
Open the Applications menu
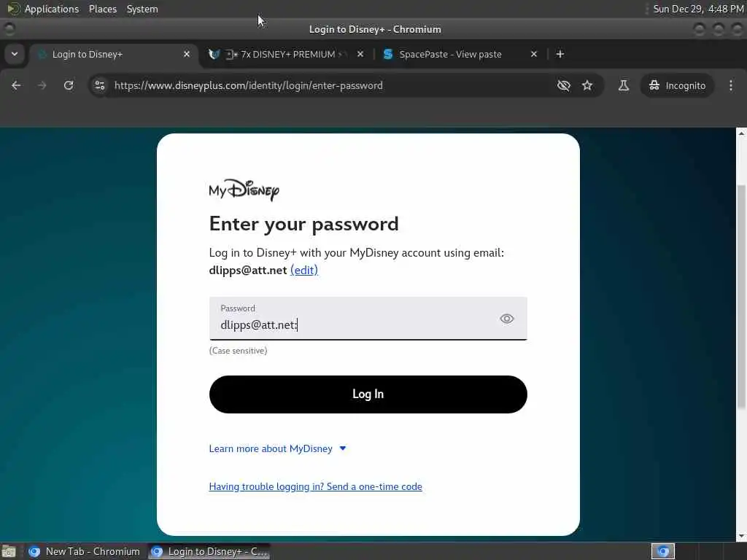(52, 9)
